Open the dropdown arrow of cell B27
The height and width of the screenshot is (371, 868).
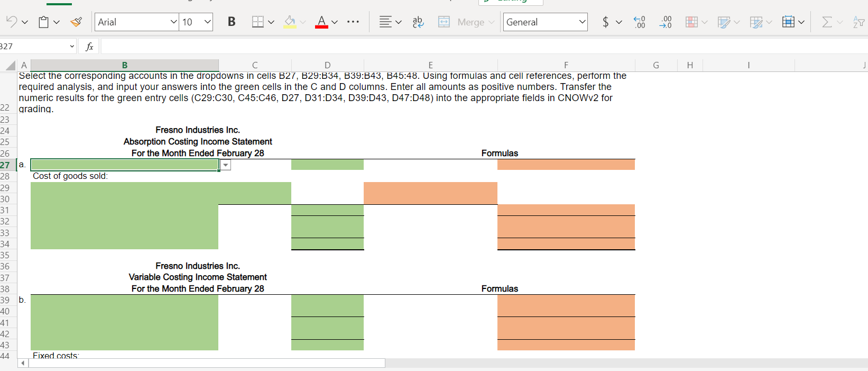pyautogui.click(x=226, y=165)
